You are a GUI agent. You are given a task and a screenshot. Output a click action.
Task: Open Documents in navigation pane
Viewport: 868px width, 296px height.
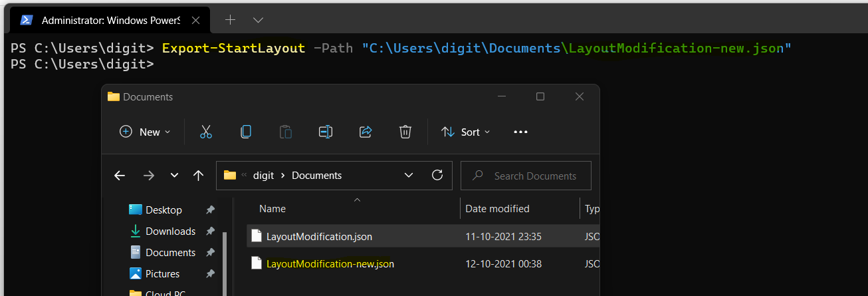pos(170,252)
